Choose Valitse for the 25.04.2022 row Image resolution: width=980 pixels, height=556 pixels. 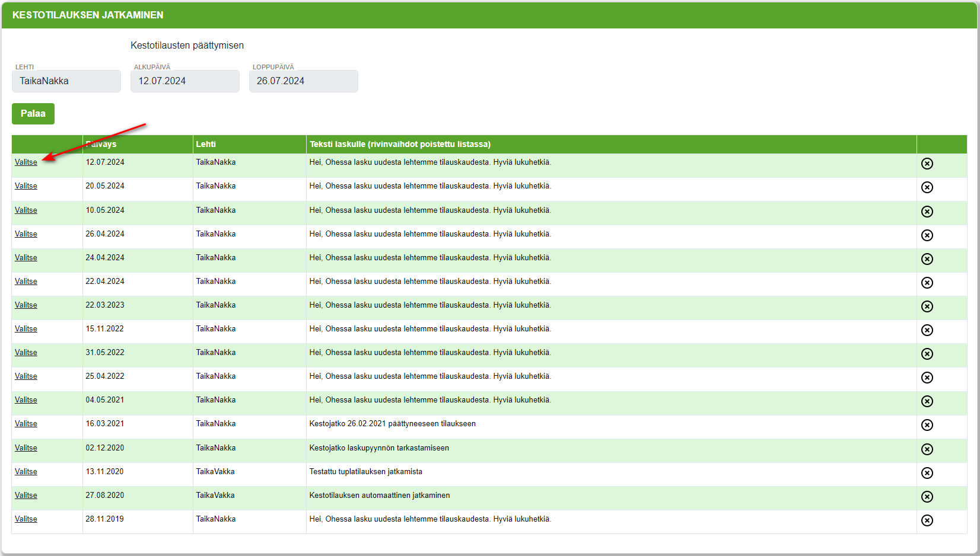point(26,376)
